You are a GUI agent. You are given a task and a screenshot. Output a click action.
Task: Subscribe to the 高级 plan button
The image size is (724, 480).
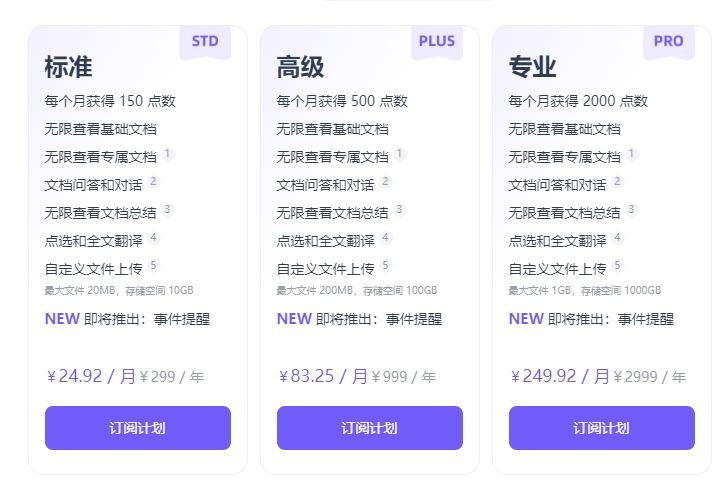click(x=369, y=428)
